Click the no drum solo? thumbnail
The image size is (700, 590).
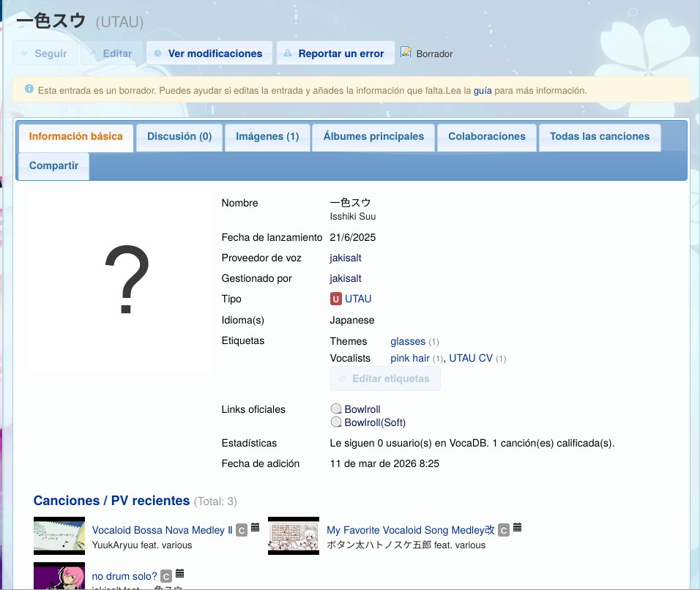pos(59,575)
